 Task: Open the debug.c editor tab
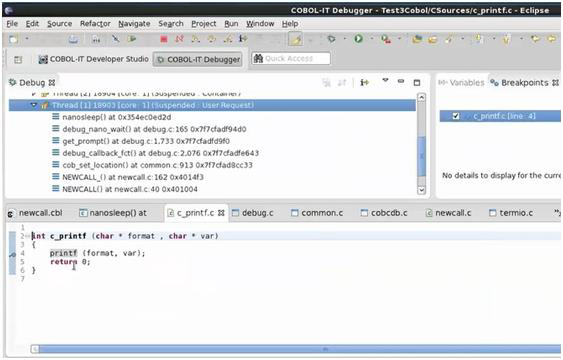(253, 213)
